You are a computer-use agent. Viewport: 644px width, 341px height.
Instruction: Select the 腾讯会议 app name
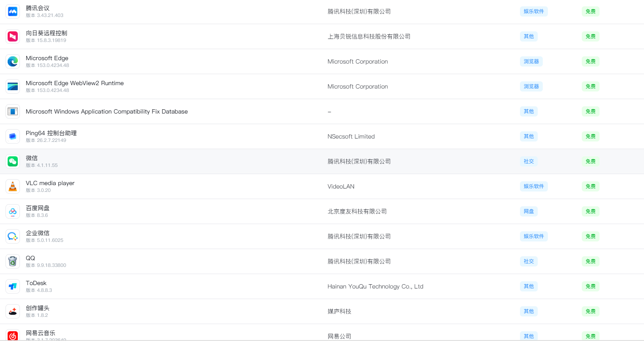tap(38, 8)
